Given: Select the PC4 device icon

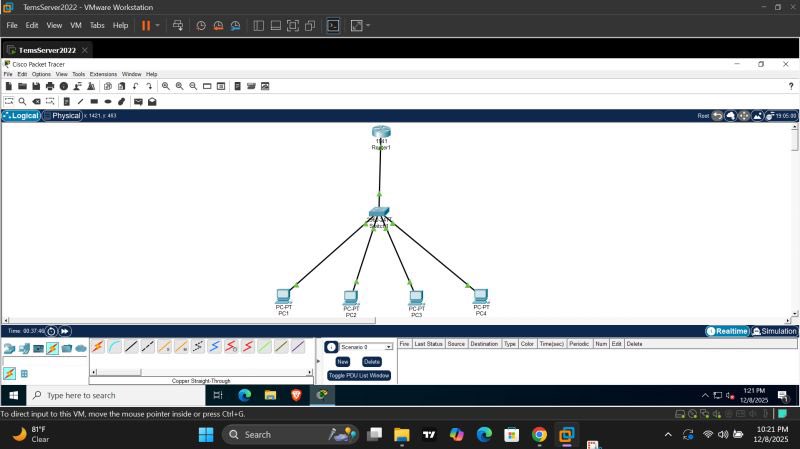Looking at the screenshot, I should (x=481, y=296).
